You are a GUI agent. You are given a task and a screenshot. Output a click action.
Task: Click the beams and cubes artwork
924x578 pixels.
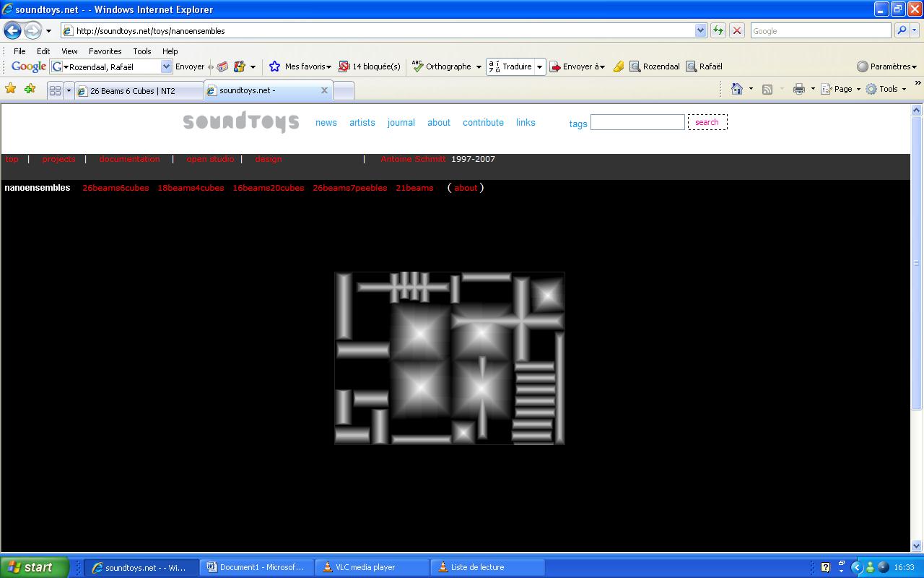coord(449,358)
